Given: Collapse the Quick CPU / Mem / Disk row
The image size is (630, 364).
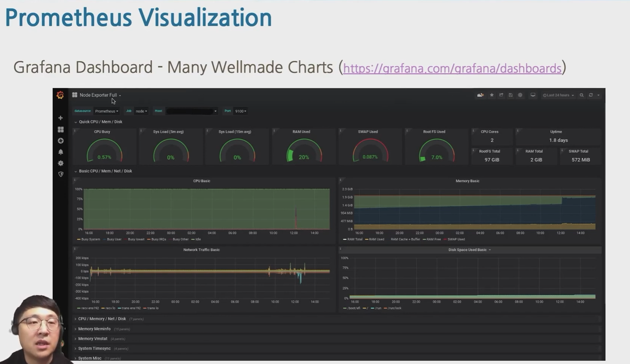Looking at the screenshot, I should point(98,122).
